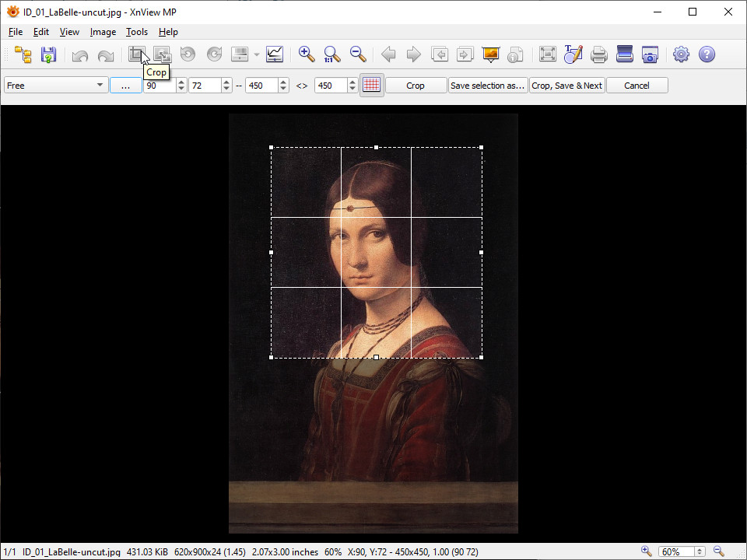The height and width of the screenshot is (560, 747).
Task: Open the Image menu
Action: tap(103, 32)
